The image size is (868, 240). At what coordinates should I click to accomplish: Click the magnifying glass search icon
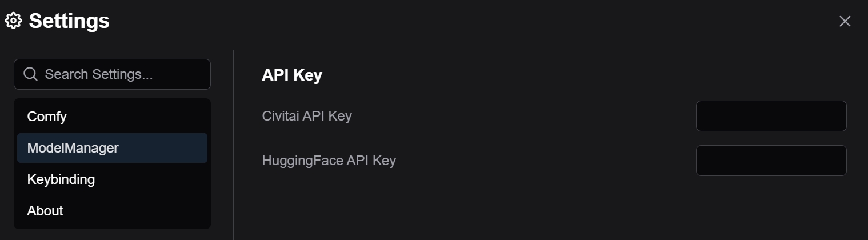click(30, 74)
